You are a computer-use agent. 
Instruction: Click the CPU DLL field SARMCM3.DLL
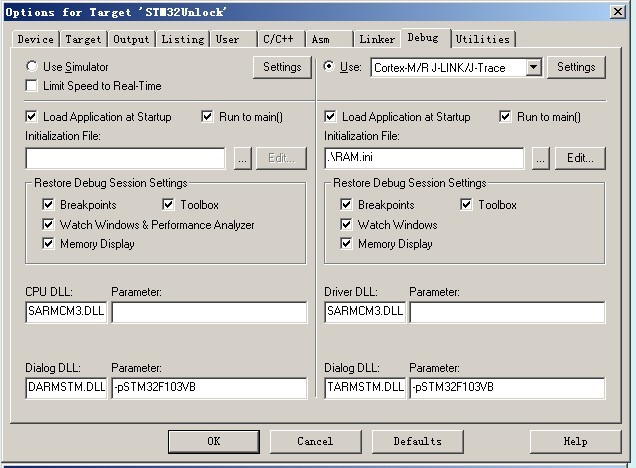(66, 312)
